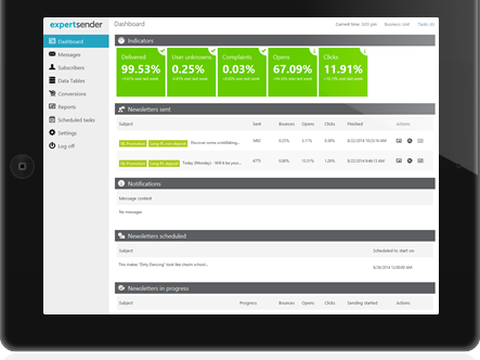Open 'Today (Monday) - Will it be your...' newsletter
The height and width of the screenshot is (360, 480).
212,163
